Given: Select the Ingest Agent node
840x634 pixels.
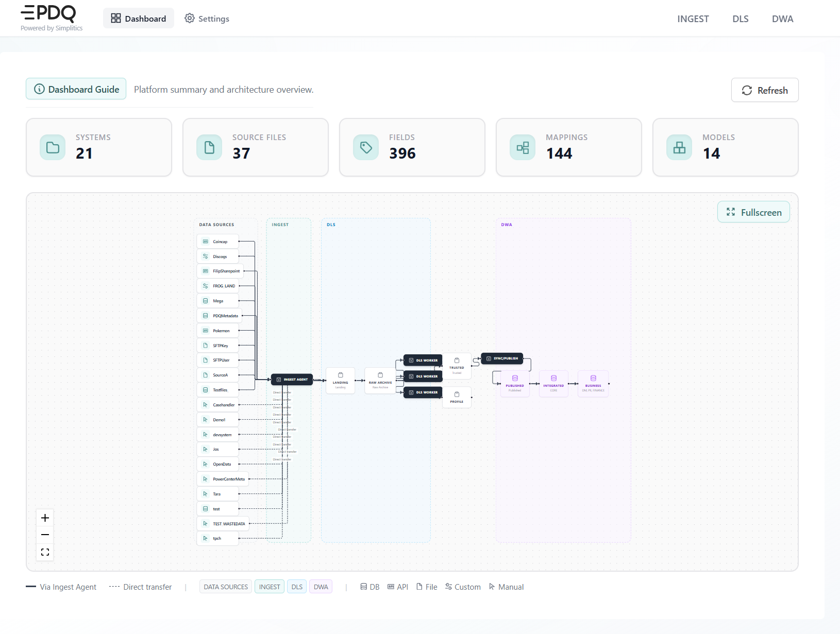Looking at the screenshot, I should (292, 380).
